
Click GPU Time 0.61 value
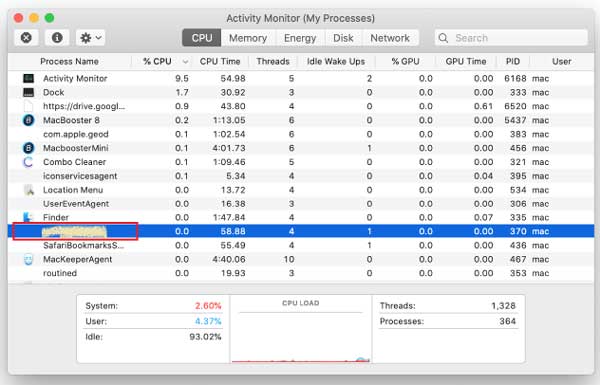click(x=483, y=106)
